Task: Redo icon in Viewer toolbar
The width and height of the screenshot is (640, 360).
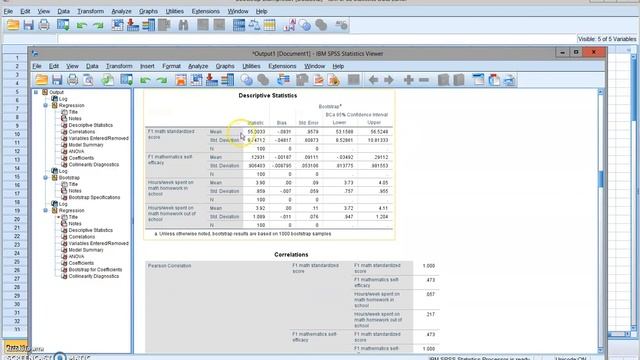Action: click(x=162, y=80)
